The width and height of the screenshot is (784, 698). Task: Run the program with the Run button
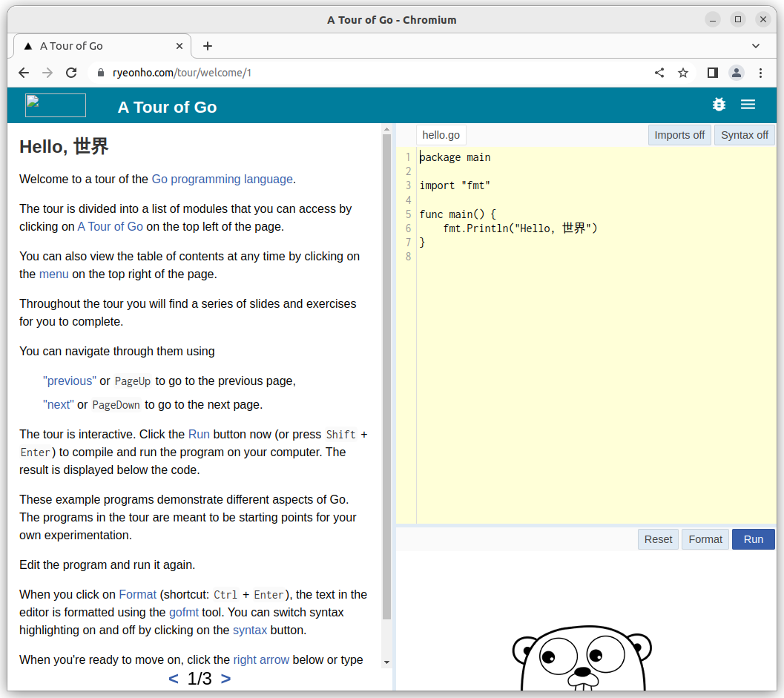[x=753, y=539]
